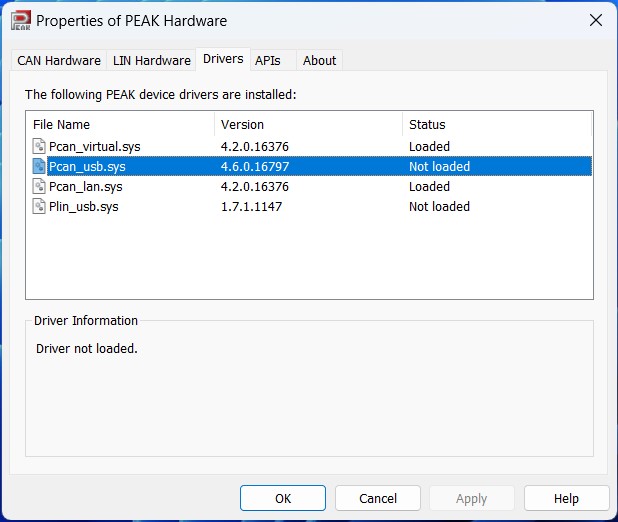
Task: Select the Drivers tab
Action: 223,59
